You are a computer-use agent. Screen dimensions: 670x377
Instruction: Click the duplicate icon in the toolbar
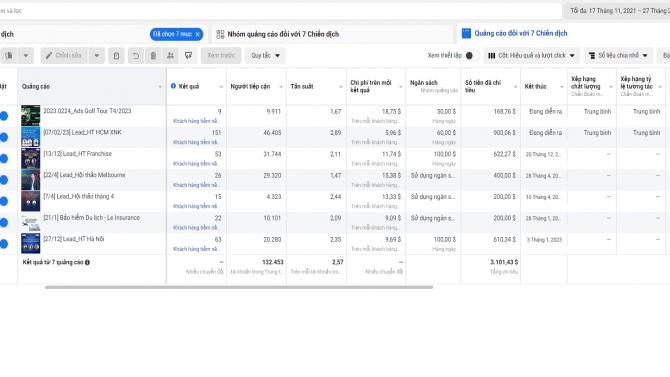coord(9,56)
